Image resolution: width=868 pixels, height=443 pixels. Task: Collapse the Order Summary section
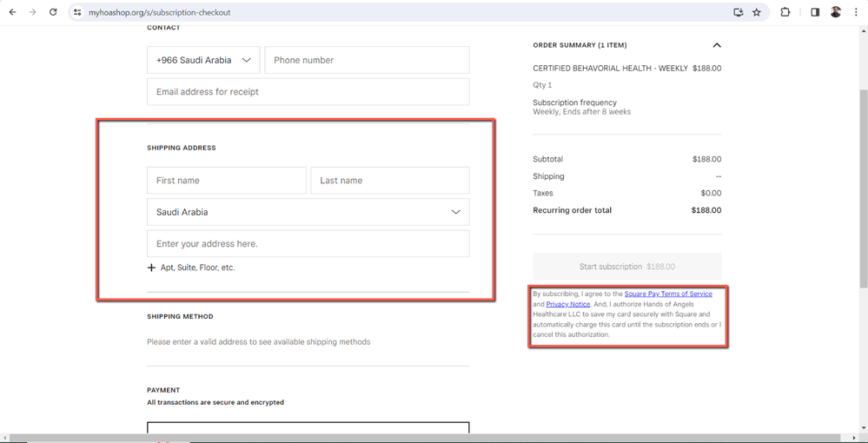[x=716, y=45]
